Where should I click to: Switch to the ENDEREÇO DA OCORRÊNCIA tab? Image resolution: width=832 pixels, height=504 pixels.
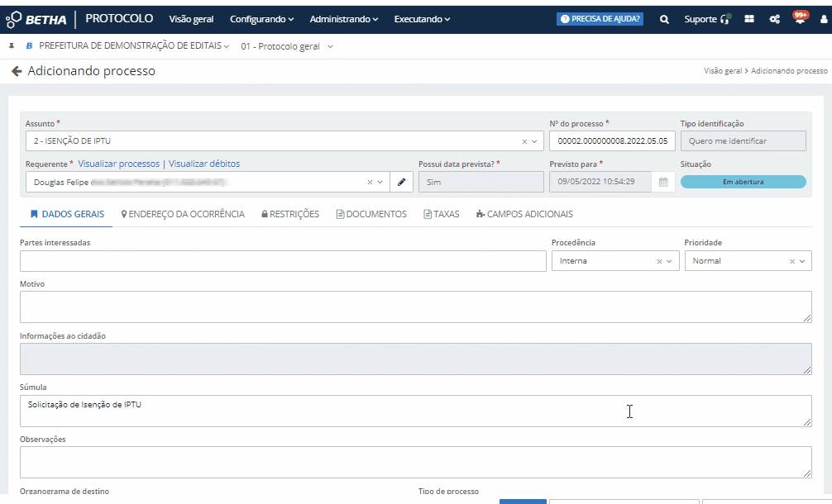183,214
